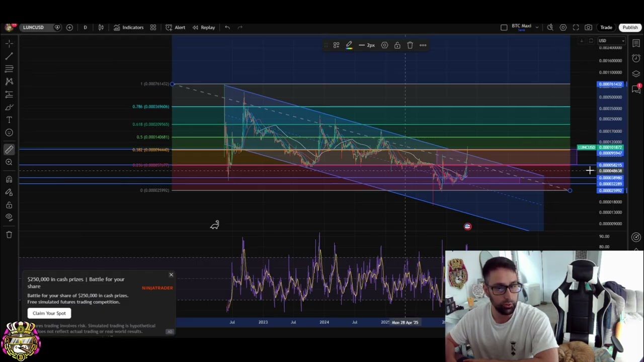
Task: Select the crosshair cursor tool
Action: tap(9, 44)
